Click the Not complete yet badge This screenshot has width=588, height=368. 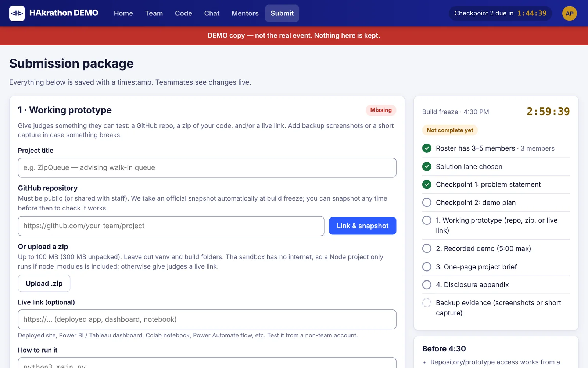pos(450,130)
